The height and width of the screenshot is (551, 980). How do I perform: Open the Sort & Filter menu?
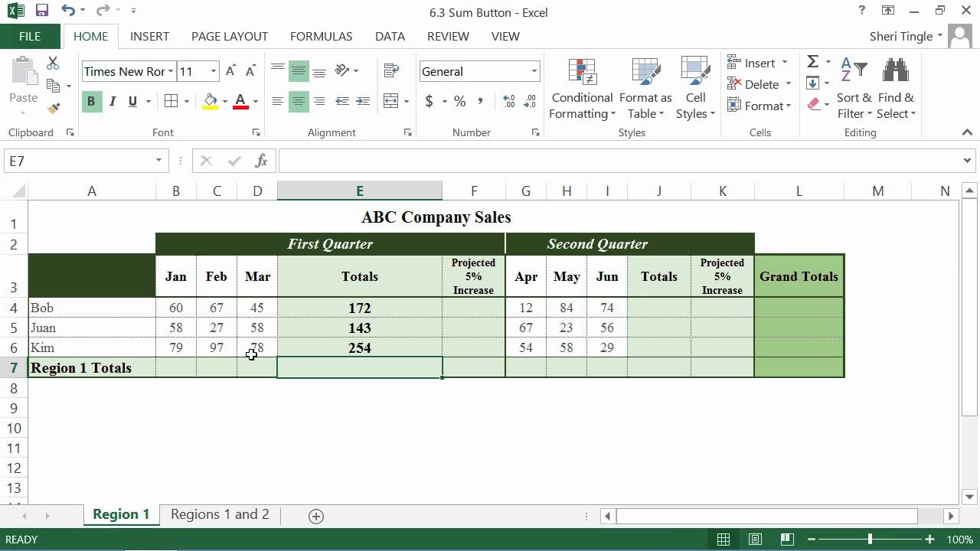(x=854, y=88)
